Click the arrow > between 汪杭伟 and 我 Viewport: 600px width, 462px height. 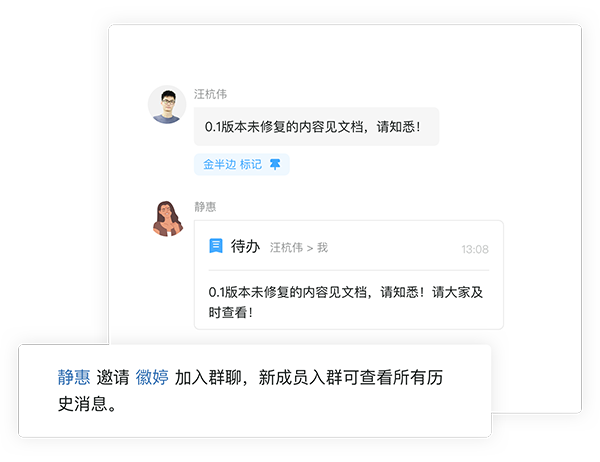[310, 248]
